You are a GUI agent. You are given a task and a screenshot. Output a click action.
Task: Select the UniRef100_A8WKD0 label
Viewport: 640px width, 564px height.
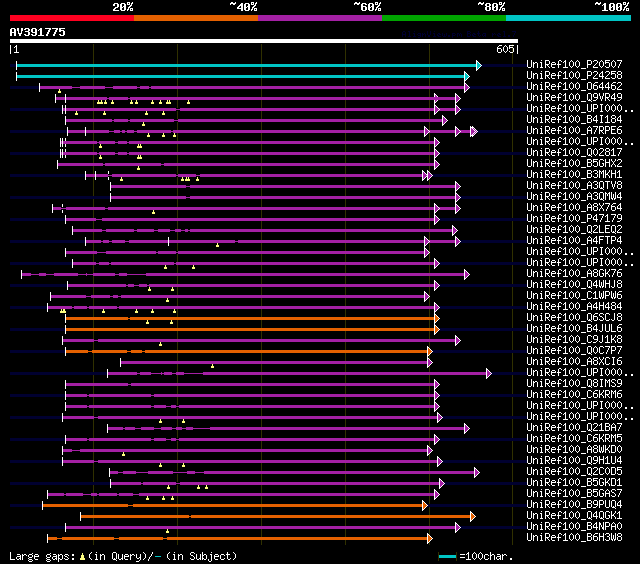(x=574, y=450)
